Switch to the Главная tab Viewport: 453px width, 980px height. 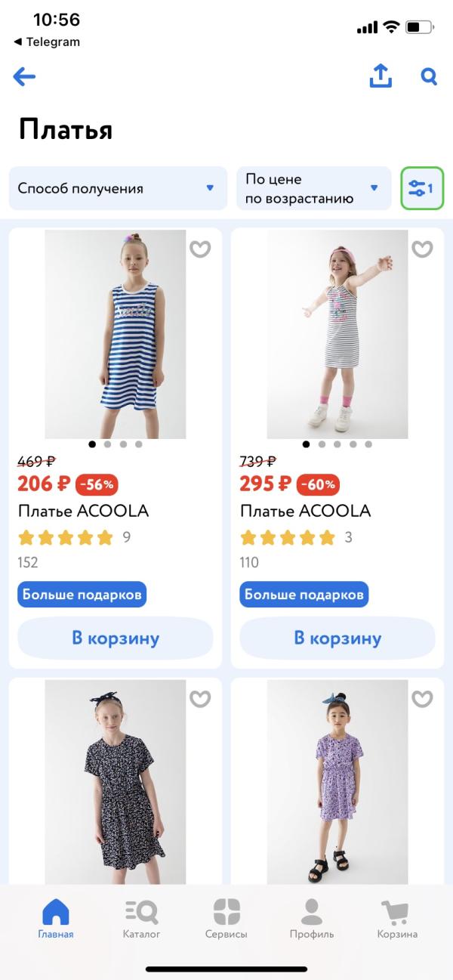56,918
